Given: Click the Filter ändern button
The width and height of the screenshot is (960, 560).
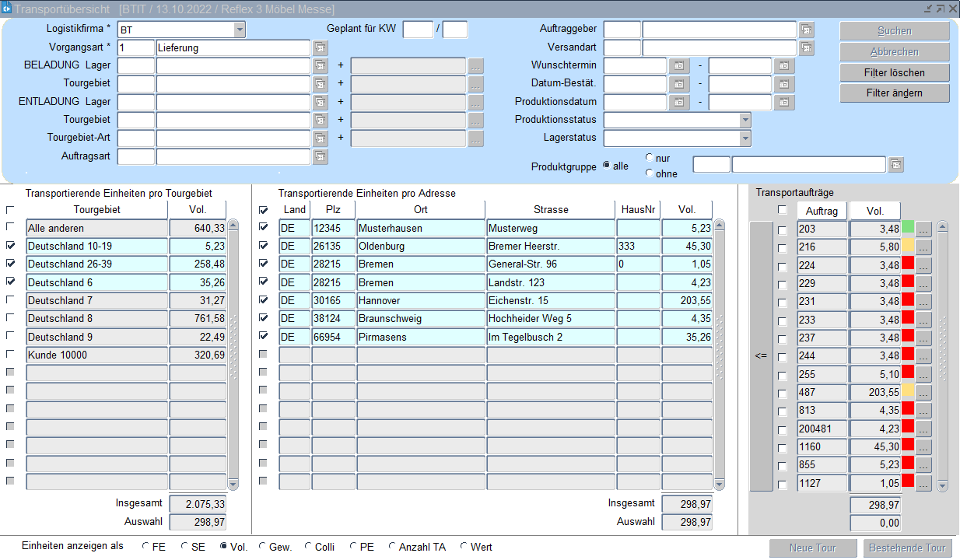Looking at the screenshot, I should coord(895,93).
